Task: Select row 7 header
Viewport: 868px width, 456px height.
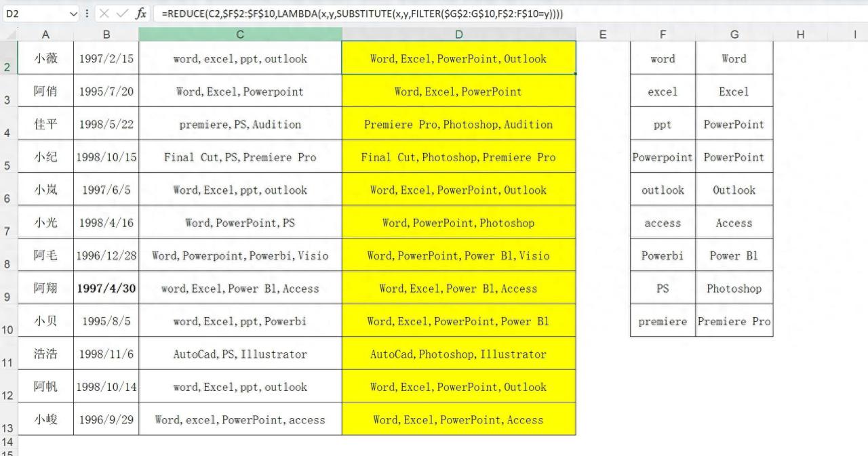Action: click(x=8, y=223)
